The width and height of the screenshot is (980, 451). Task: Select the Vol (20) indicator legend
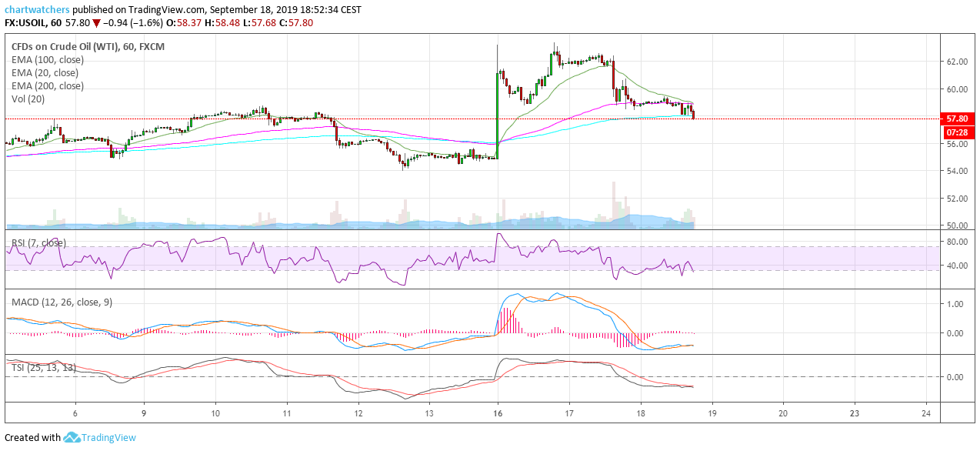click(x=27, y=99)
